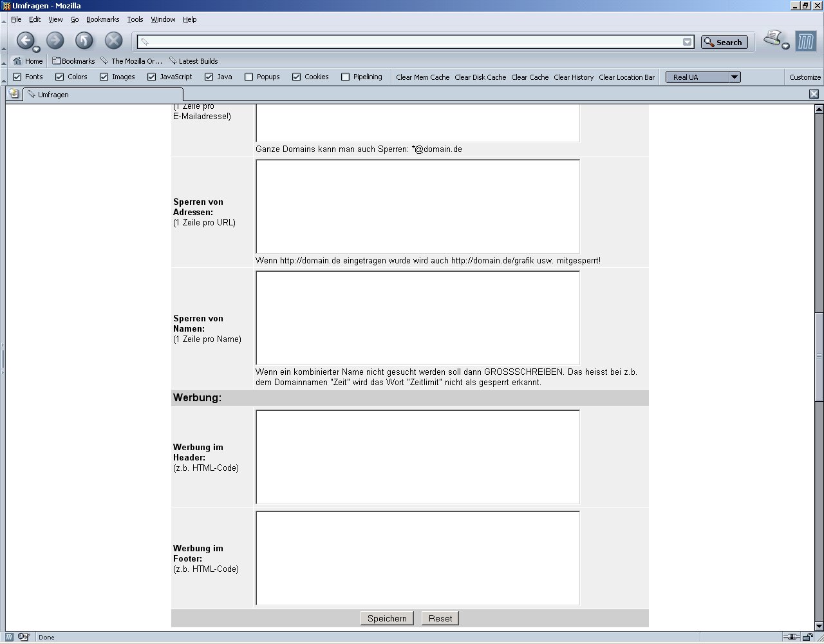Collapse the personal toolbar grippy
The image size is (824, 644).
5,61
